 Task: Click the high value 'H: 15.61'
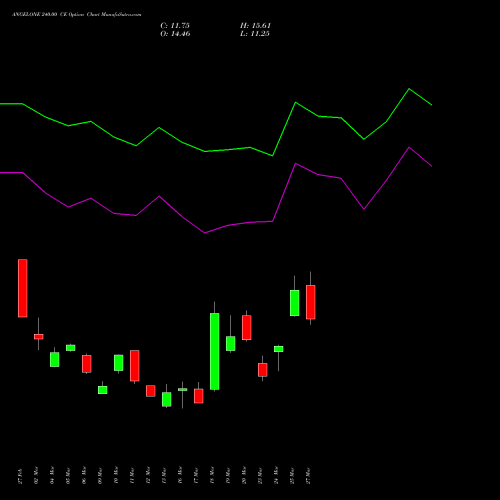(255, 26)
